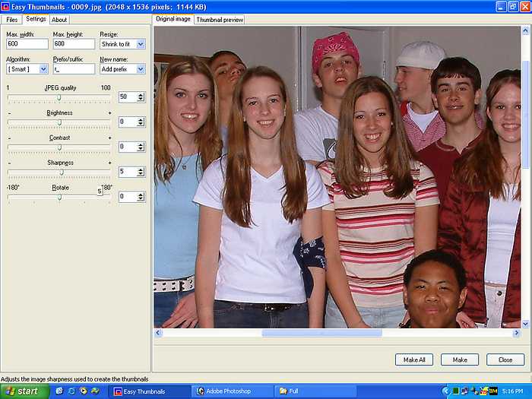The height and width of the screenshot is (399, 532).
Task: Click the Easy Thumbnails title bar icon
Action: click(6, 6)
